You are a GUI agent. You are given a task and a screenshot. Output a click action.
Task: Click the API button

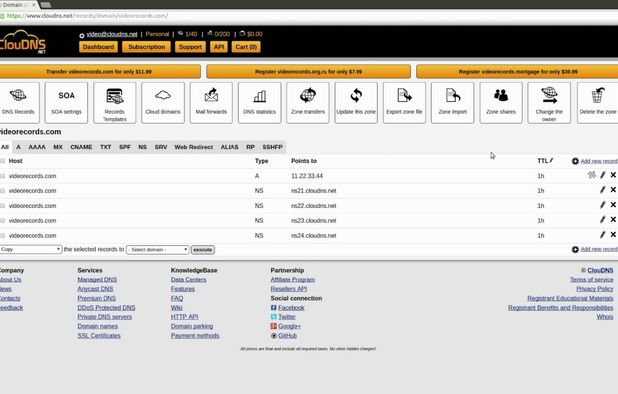pos(219,47)
